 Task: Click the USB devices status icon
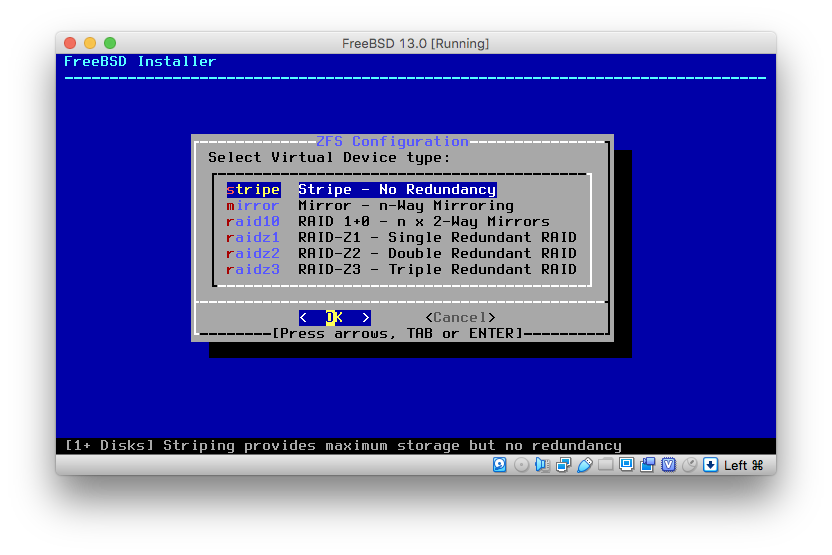(584, 465)
